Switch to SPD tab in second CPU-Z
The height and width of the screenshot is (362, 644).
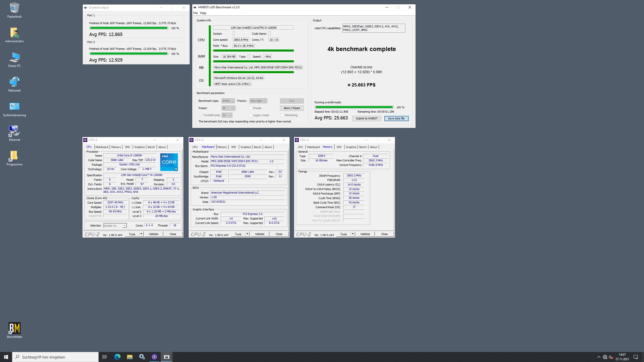(x=233, y=147)
